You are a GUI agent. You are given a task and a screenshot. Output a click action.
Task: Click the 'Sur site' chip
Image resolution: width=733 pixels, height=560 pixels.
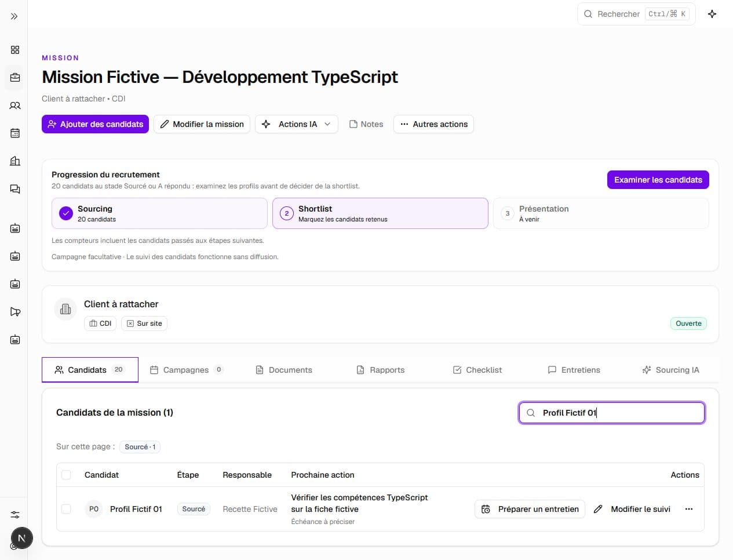point(144,323)
